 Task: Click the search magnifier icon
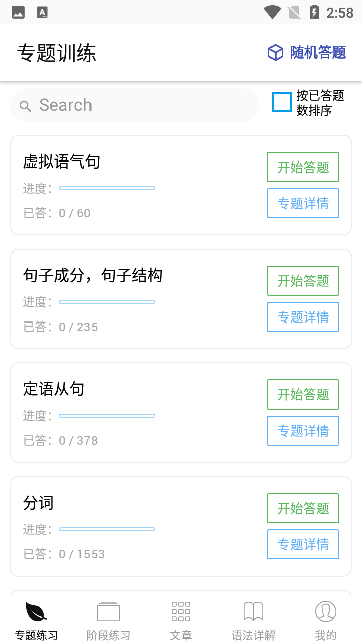pos(25,106)
